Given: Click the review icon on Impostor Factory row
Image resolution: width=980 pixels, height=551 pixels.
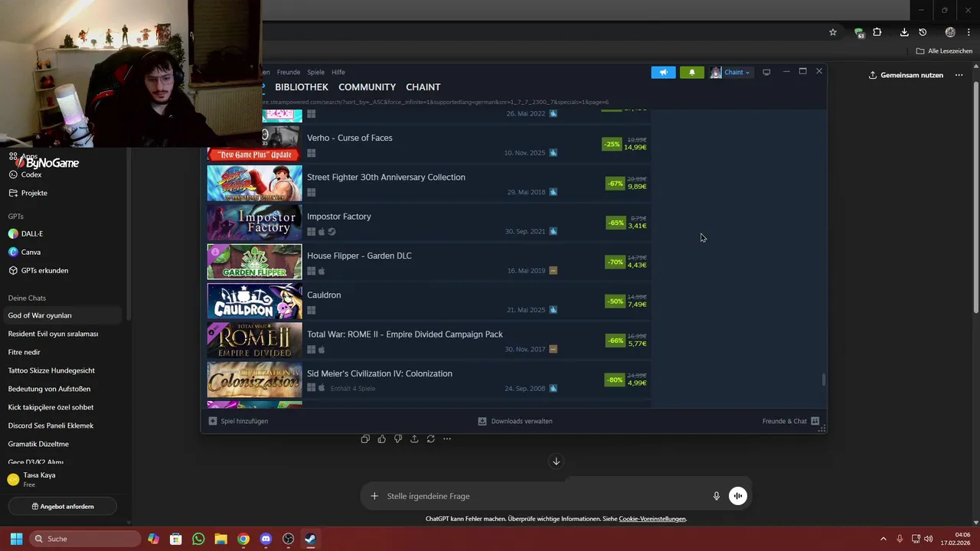Looking at the screenshot, I should tap(554, 231).
